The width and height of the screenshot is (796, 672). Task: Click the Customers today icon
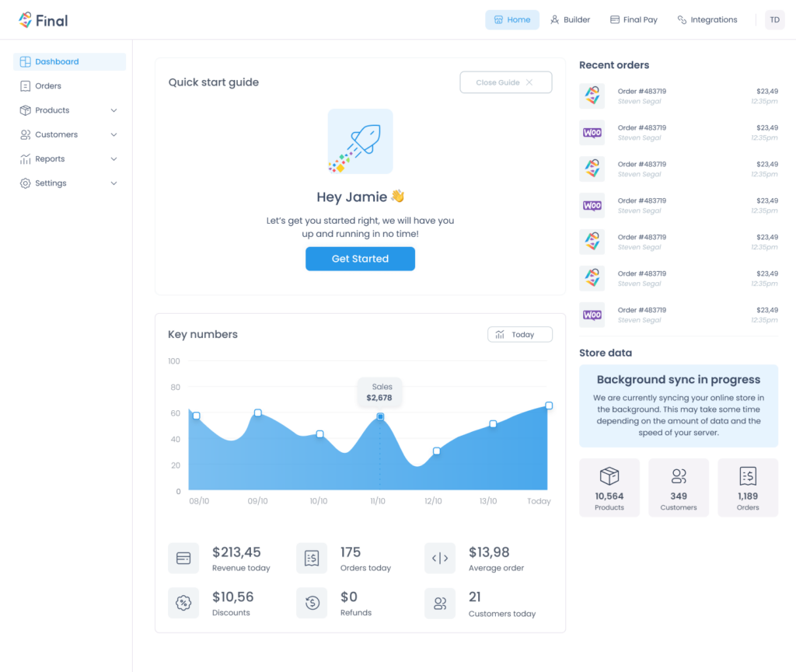coord(440,603)
